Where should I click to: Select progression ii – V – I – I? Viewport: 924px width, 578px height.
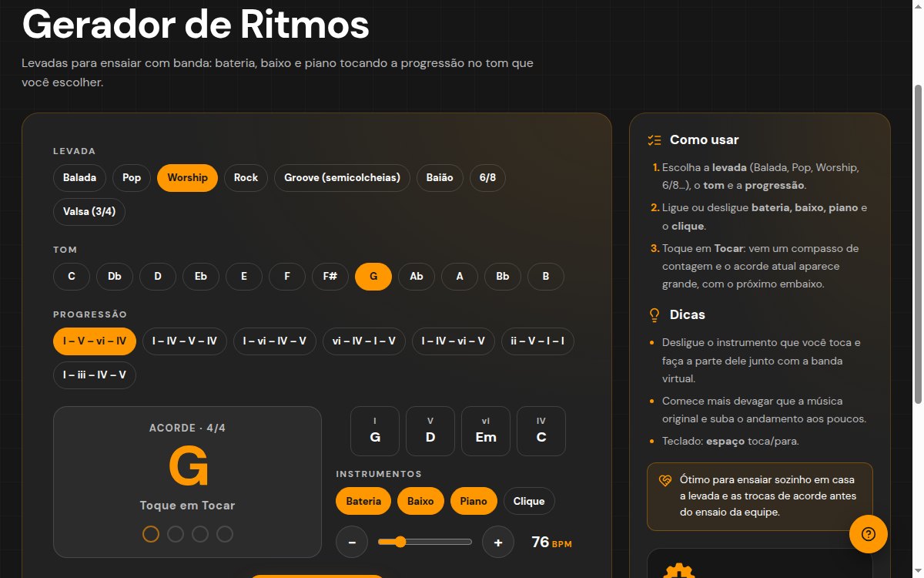click(x=537, y=341)
